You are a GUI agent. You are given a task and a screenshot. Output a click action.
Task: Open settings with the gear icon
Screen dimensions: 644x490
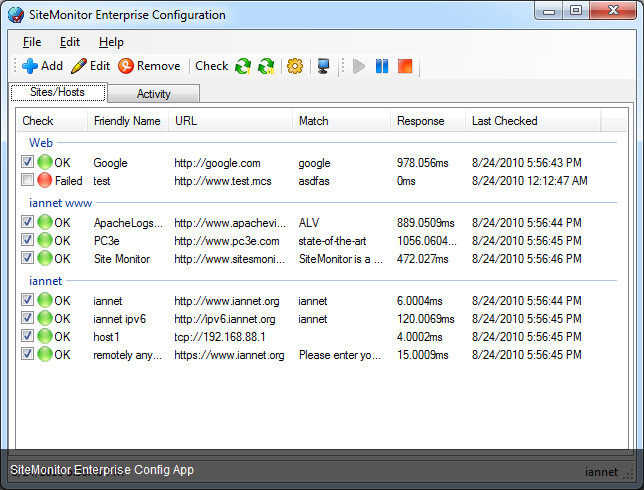coord(294,66)
